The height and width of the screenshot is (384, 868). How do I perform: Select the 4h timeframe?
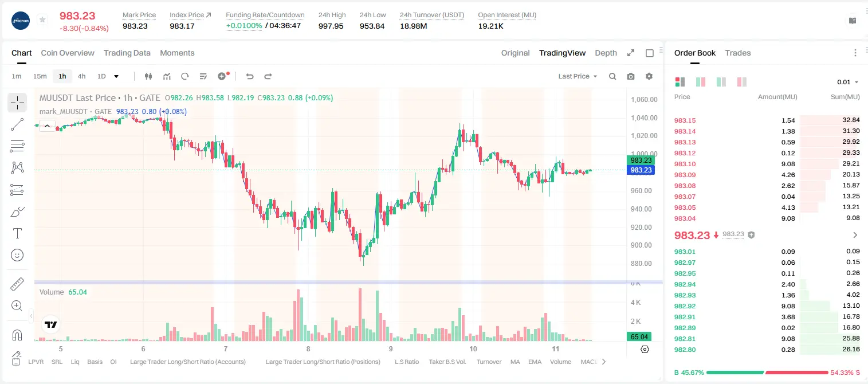[x=81, y=76]
